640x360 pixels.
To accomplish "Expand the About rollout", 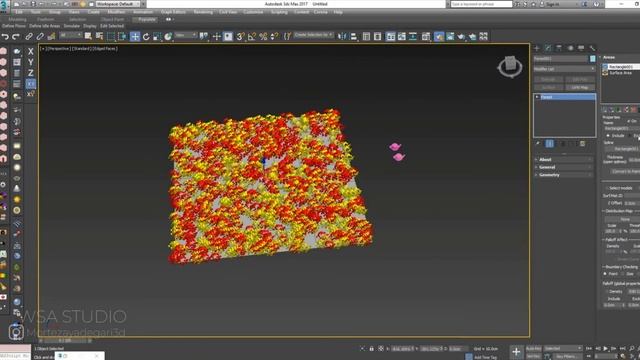I will [564, 160].
